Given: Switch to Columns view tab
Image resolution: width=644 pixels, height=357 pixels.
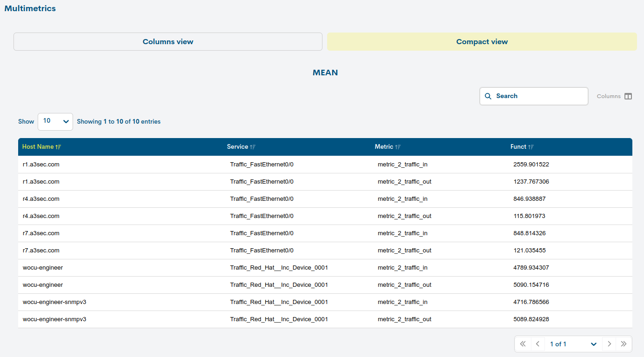Looking at the screenshot, I should tap(168, 42).
